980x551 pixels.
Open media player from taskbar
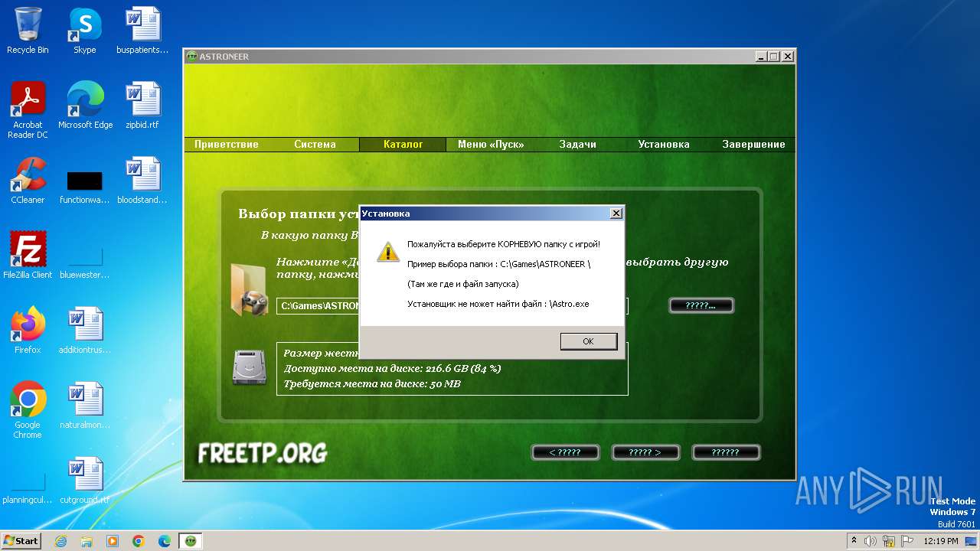click(113, 541)
